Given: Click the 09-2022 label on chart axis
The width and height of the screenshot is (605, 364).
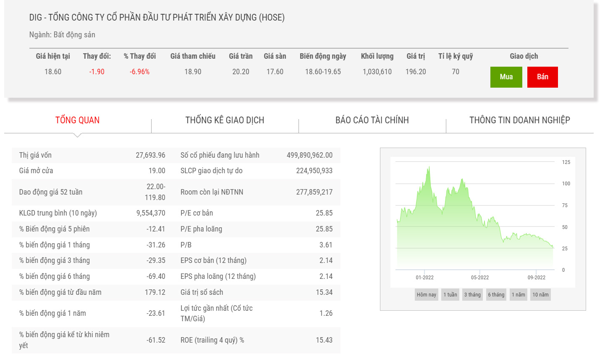Looking at the screenshot, I should [x=536, y=278].
